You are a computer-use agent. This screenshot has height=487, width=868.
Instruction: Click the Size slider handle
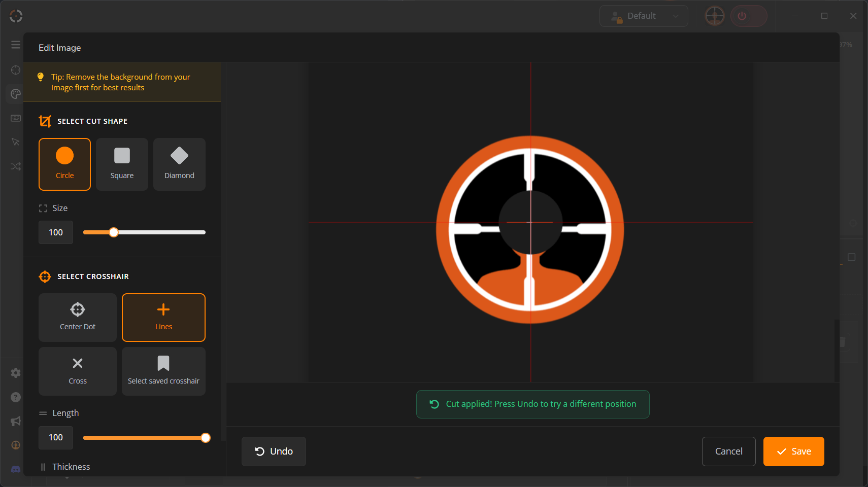coord(114,232)
